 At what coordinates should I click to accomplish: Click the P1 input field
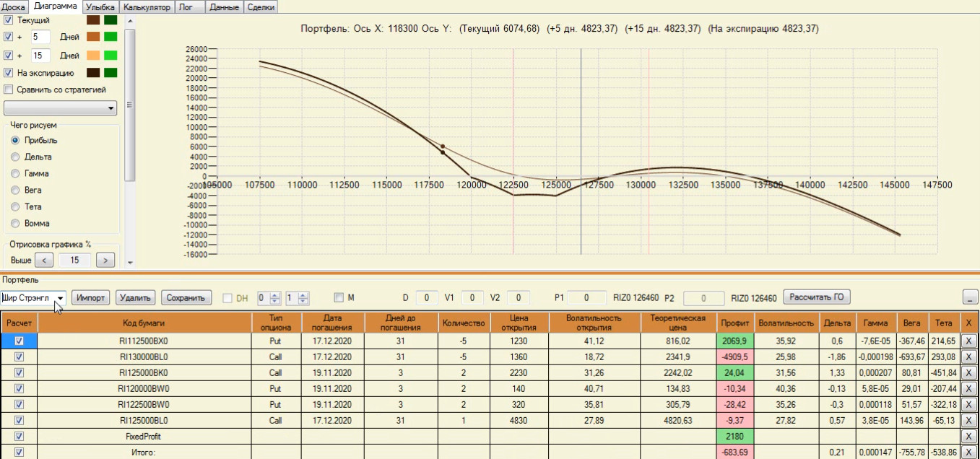tap(587, 297)
